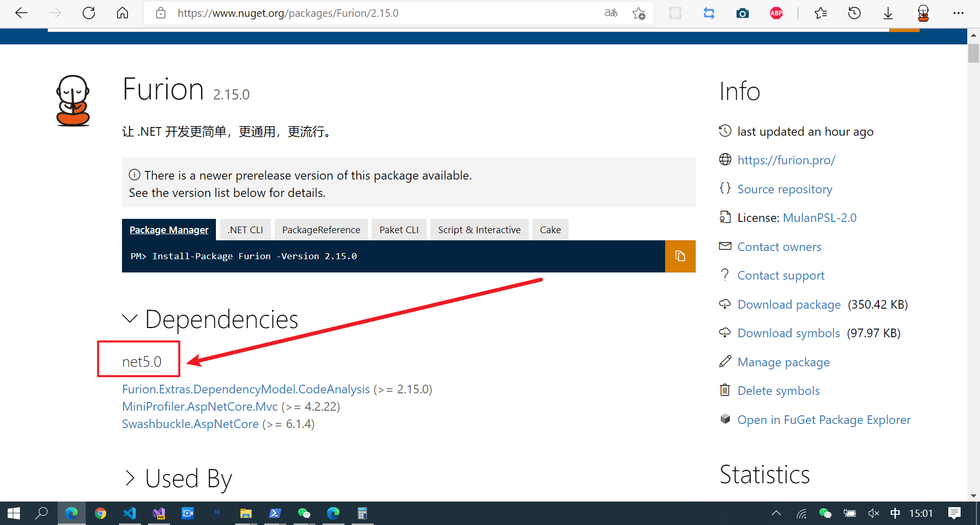
Task: Open the translate page icon
Action: pos(611,13)
